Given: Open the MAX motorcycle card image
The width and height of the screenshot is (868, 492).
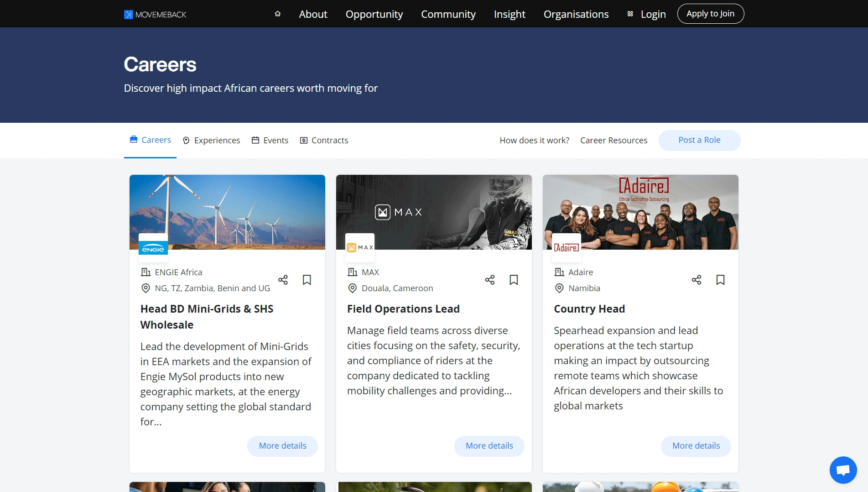Looking at the screenshot, I should point(434,212).
